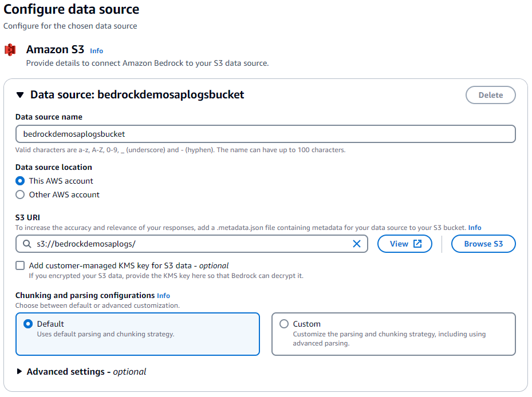Click the View button for S3 bucket
The width and height of the screenshot is (532, 397).
tap(404, 244)
